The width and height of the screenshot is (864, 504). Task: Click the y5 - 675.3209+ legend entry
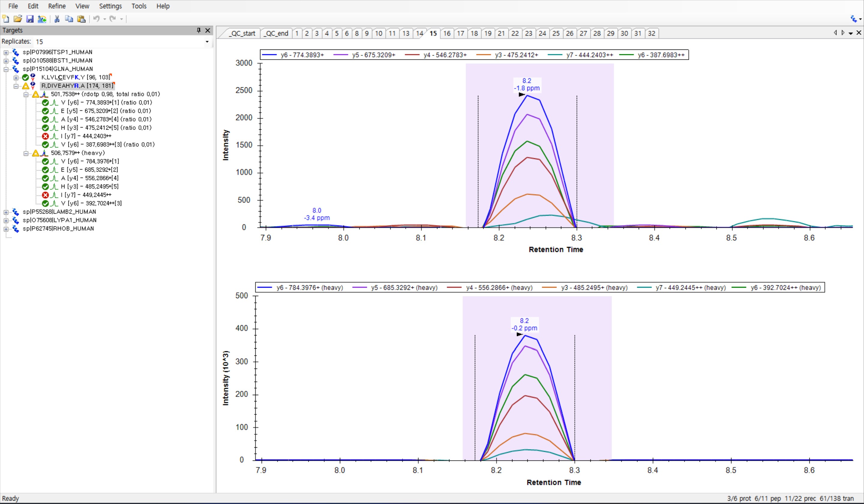(x=373, y=55)
